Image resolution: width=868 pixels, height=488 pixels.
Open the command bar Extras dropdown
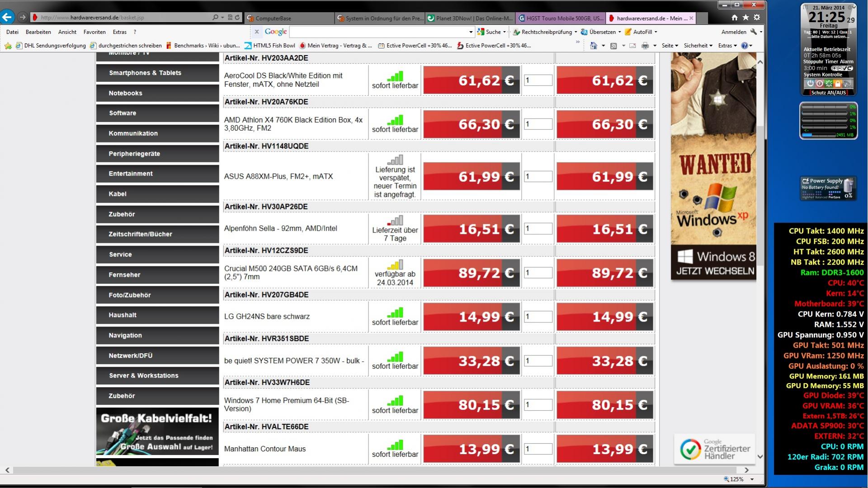tap(727, 46)
